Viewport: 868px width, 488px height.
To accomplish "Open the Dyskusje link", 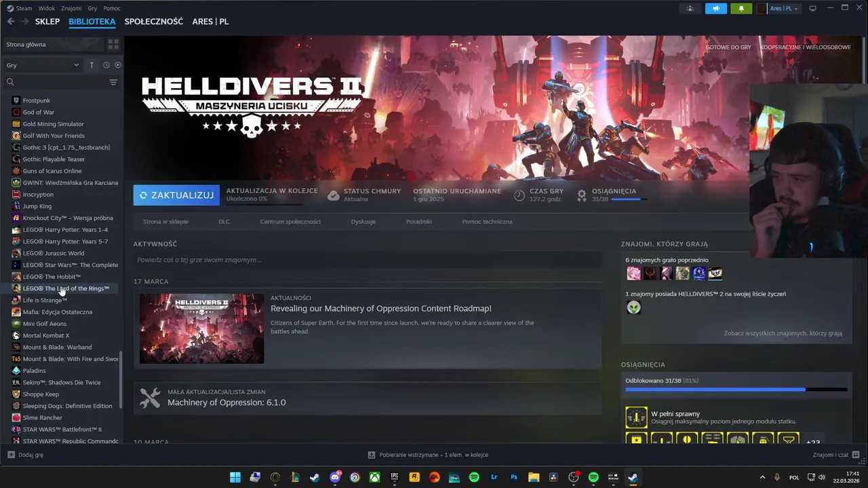I will click(x=363, y=222).
